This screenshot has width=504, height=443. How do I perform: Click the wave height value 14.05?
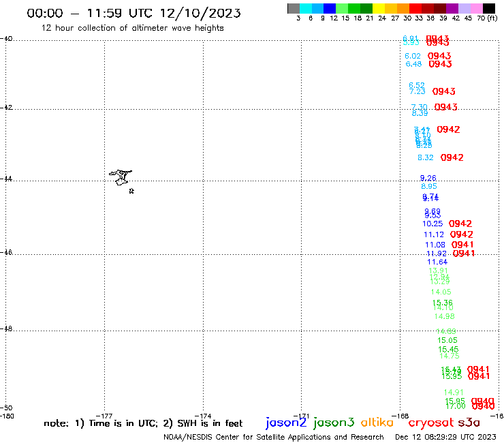(441, 292)
